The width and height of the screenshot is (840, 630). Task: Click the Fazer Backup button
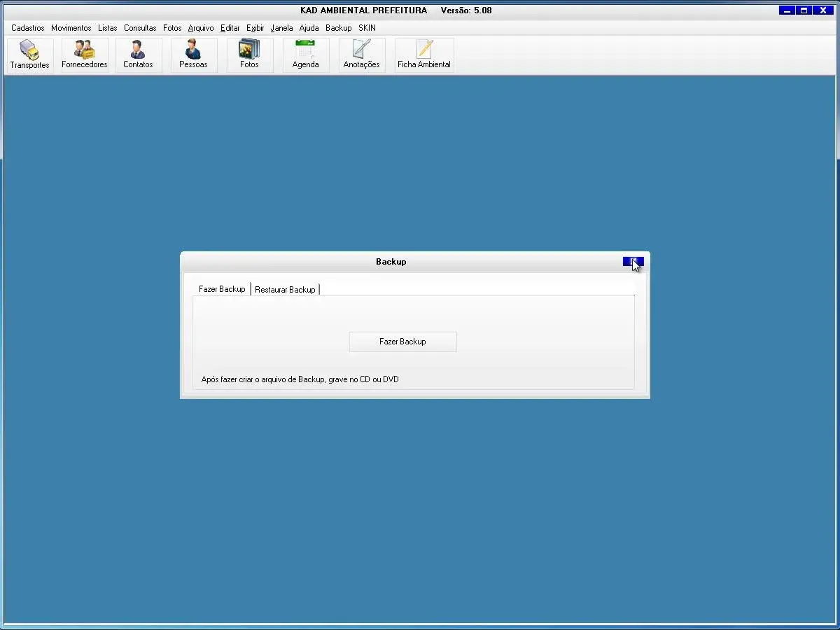pyautogui.click(x=403, y=342)
